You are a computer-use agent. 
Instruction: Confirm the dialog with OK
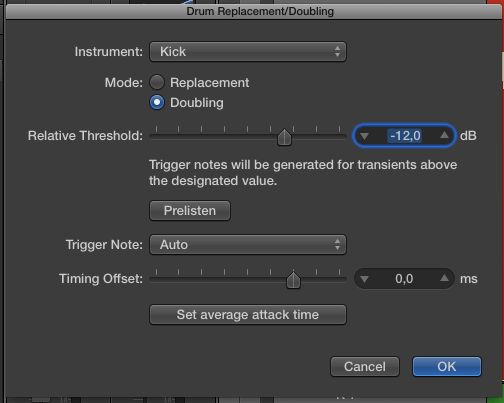coord(447,367)
